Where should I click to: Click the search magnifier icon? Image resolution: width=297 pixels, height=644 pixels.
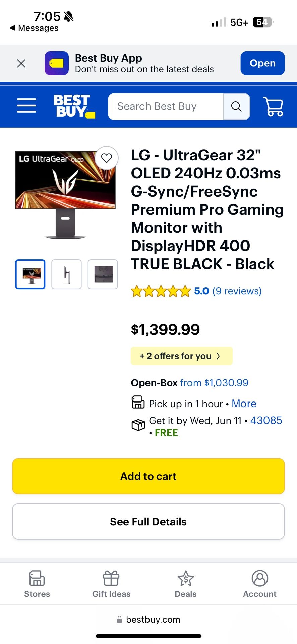tap(236, 106)
